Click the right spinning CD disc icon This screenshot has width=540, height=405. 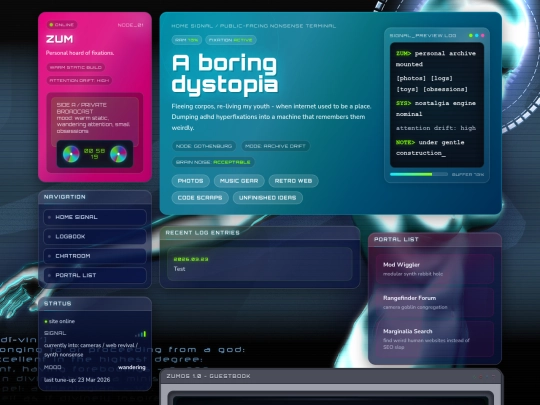[x=118, y=154]
